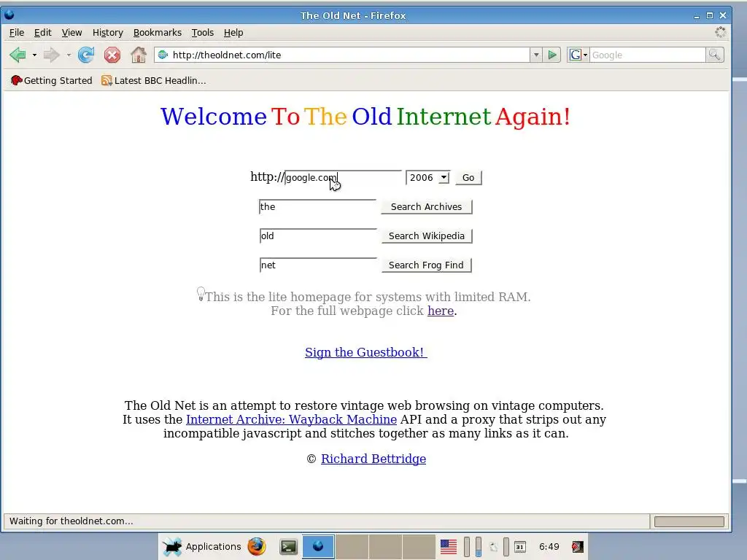Click the field containing 'the'
Screen dimensions: 747x560
tap(318, 206)
